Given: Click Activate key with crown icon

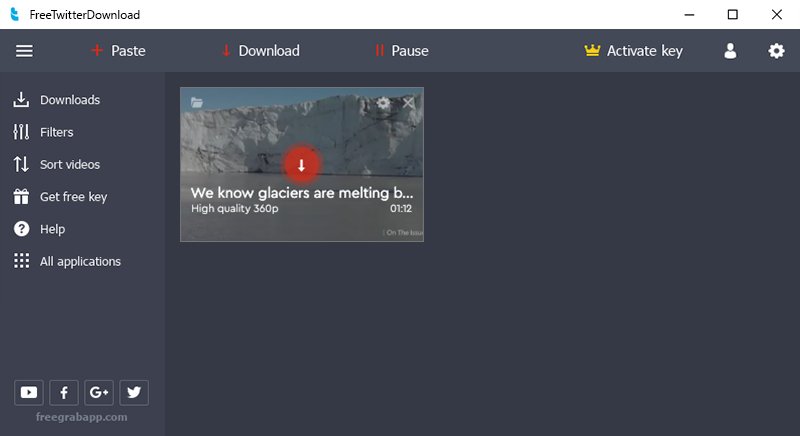Looking at the screenshot, I should [x=634, y=51].
